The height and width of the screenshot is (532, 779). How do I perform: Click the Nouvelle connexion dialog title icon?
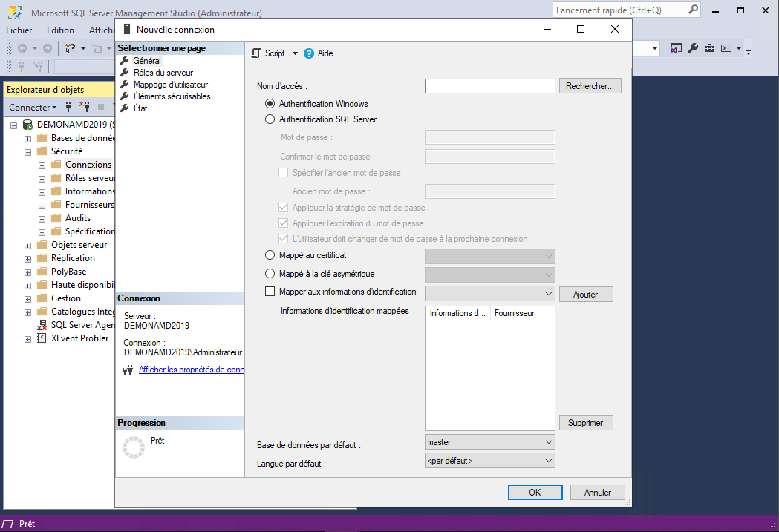coord(127,29)
